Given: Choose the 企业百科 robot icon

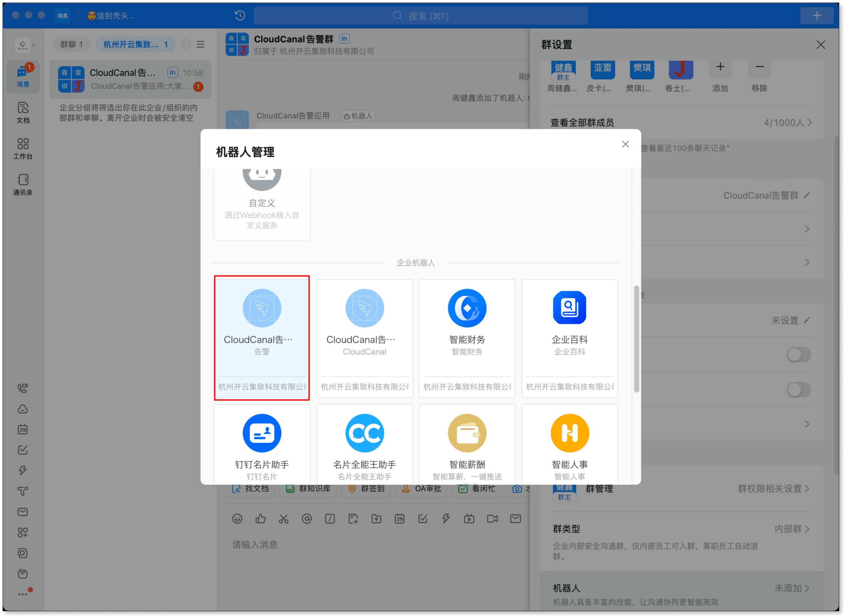Looking at the screenshot, I should (569, 308).
